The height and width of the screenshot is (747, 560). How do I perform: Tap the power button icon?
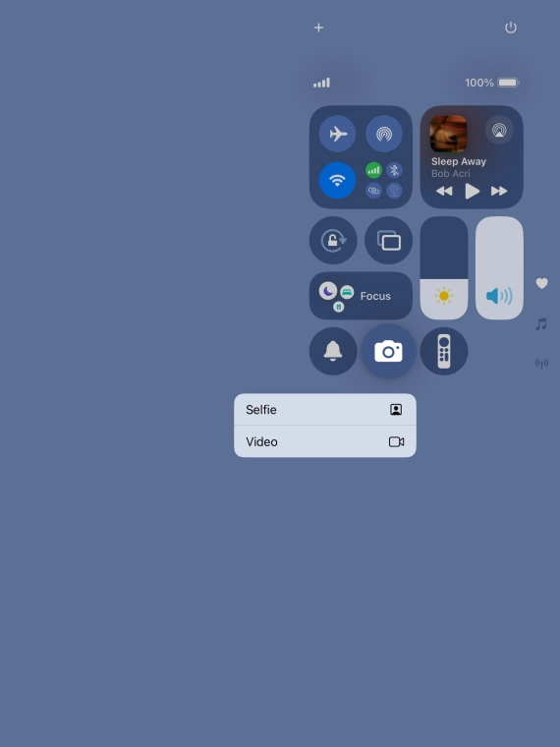[511, 28]
